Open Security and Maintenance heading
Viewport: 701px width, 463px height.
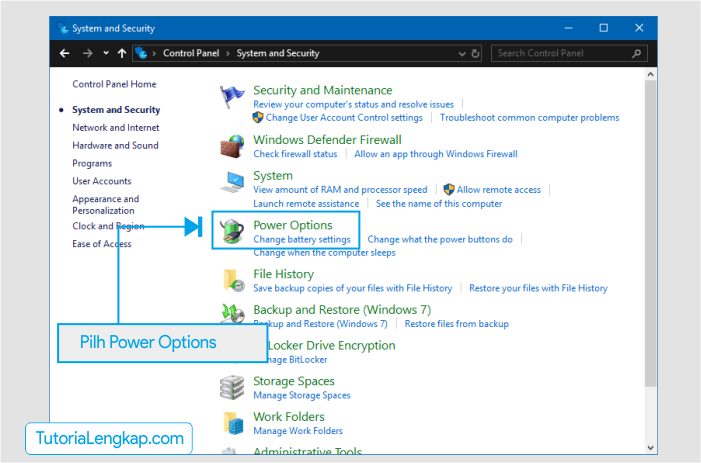(323, 90)
